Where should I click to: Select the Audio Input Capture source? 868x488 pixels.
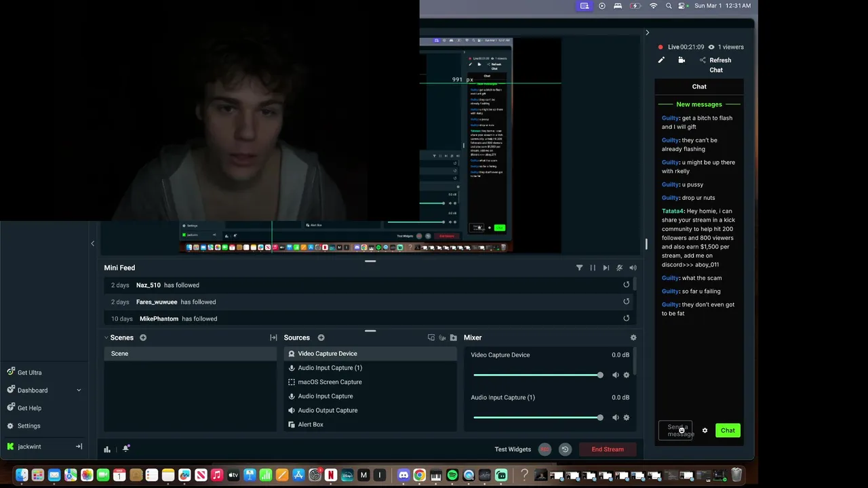(x=370, y=396)
